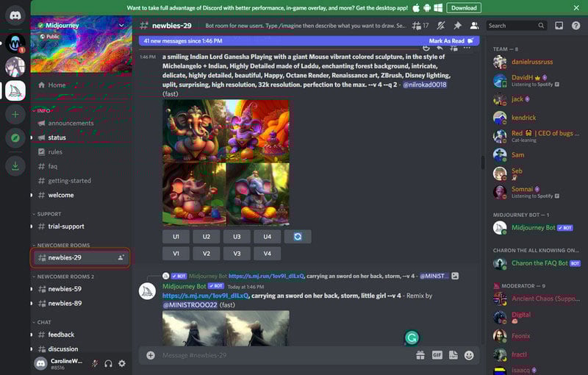The image size is (588, 375).
Task: Click the Add a Server plus icon
Action: 15,115
